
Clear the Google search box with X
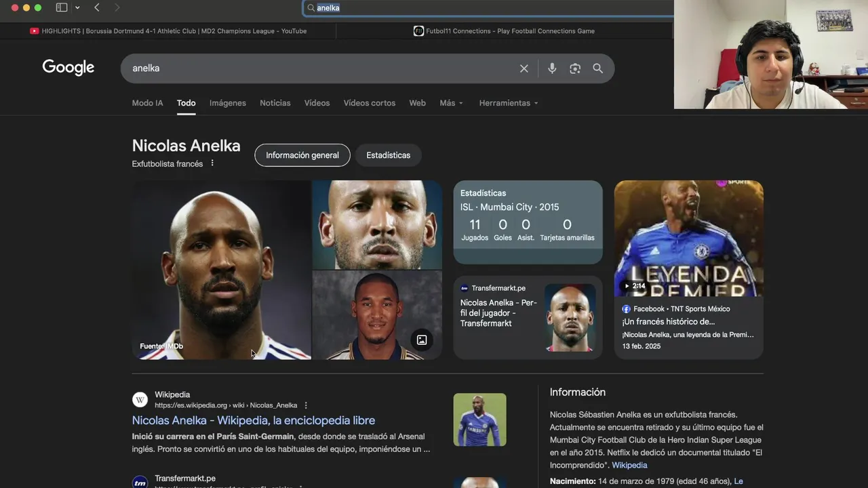pyautogui.click(x=524, y=68)
